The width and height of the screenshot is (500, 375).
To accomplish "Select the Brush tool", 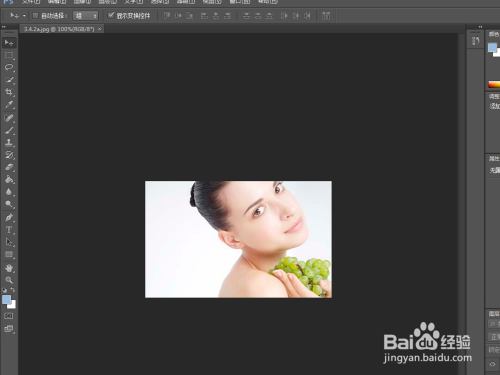I will click(9, 130).
